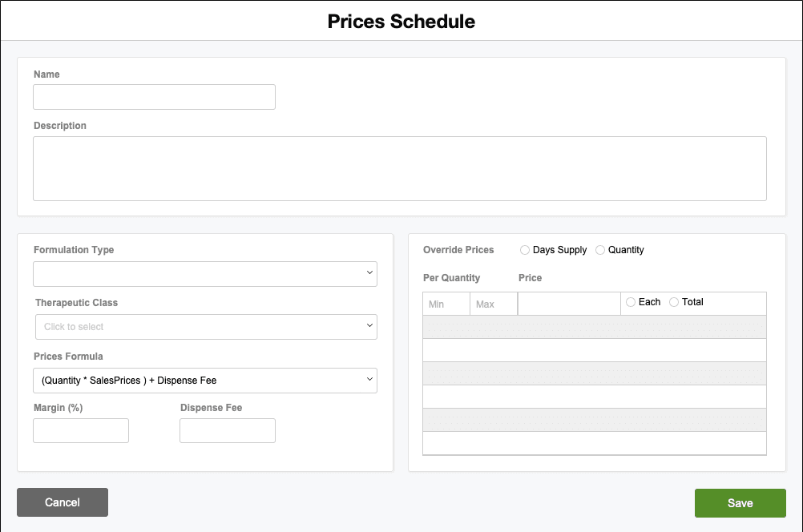Viewport: 803px width, 532px height.
Task: Click the Max quantity field
Action: [494, 304]
